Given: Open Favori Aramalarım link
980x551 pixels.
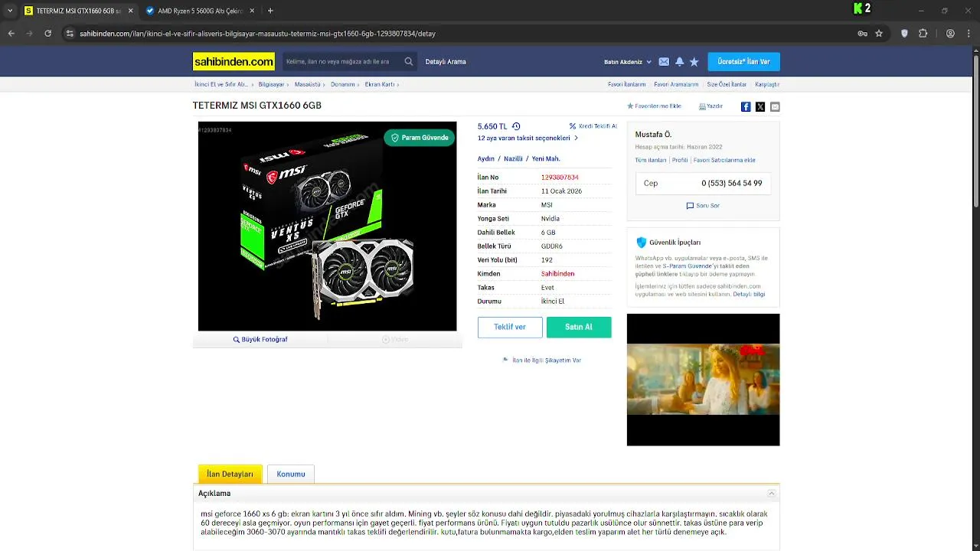Looking at the screenshot, I should [676, 84].
